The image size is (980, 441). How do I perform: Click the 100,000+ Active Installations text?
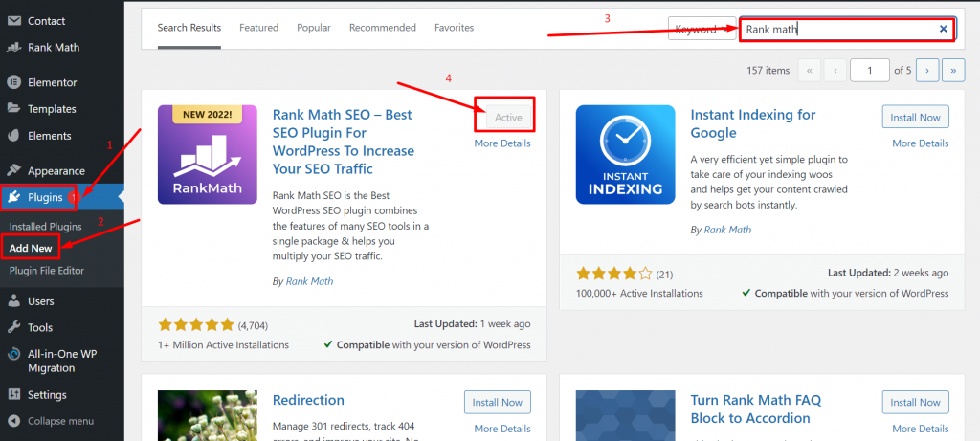click(x=639, y=293)
